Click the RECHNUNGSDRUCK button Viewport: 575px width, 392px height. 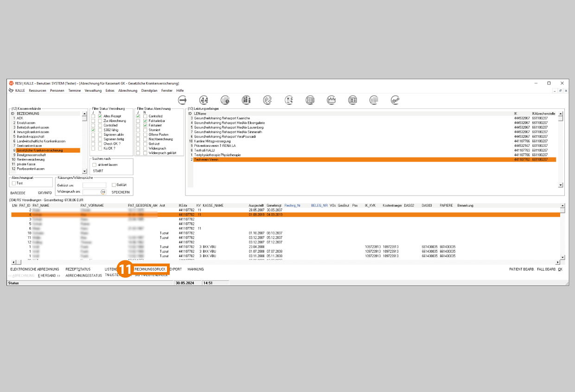[150, 269]
